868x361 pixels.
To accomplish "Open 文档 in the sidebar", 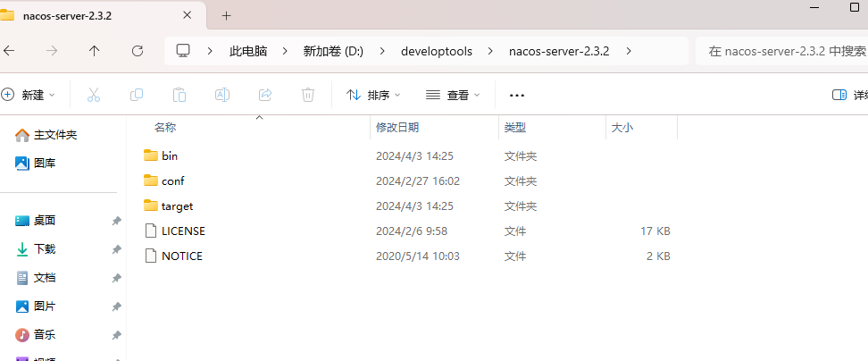I will pyautogui.click(x=36, y=278).
